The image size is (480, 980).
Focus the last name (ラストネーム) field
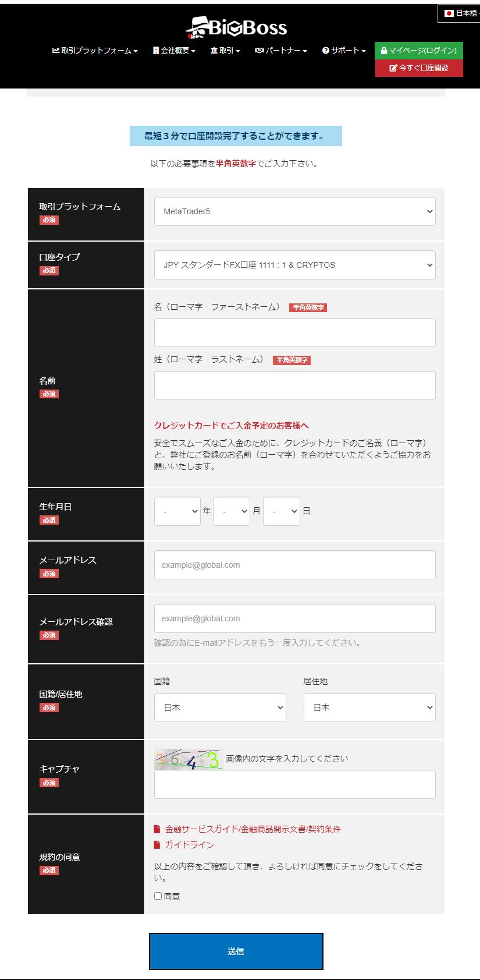pyautogui.click(x=295, y=385)
